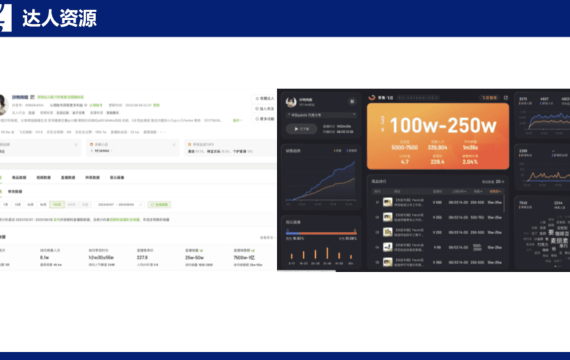Switch to the 视频数据 tab
This screenshot has height=360, width=570.
(44, 177)
